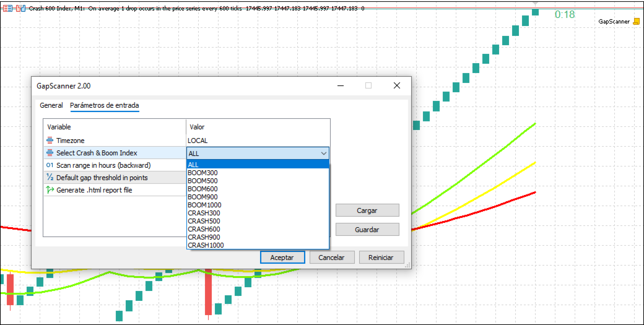Choose BOOM300 from the dropdown list
The width and height of the screenshot is (644, 325).
[x=258, y=173]
